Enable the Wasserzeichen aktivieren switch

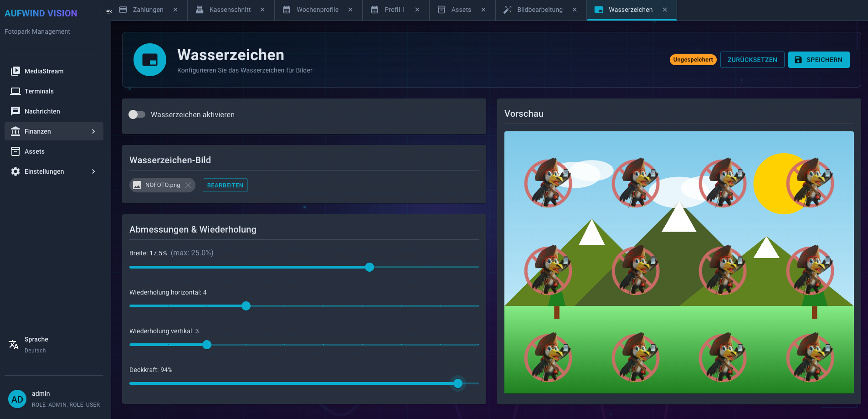click(x=137, y=114)
